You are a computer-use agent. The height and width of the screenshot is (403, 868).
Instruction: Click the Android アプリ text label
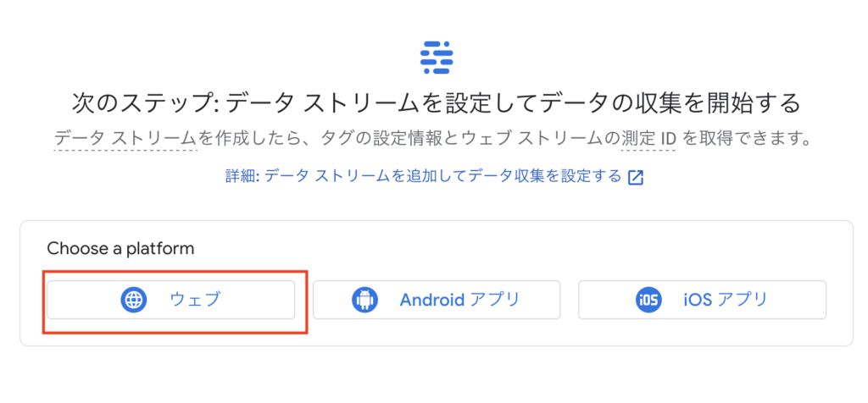point(459,300)
